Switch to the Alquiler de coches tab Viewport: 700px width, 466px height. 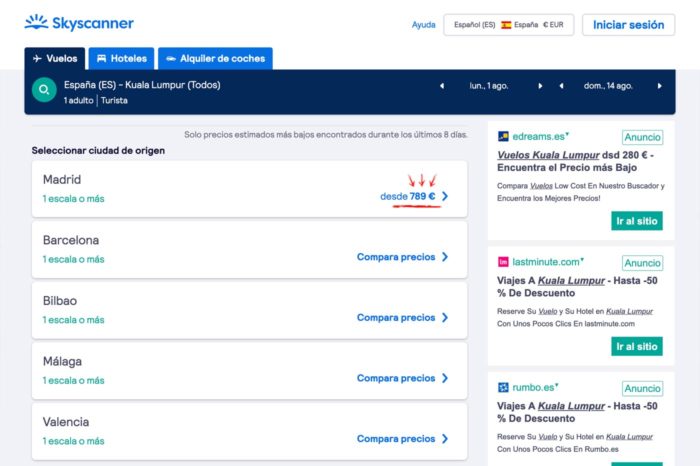click(215, 58)
